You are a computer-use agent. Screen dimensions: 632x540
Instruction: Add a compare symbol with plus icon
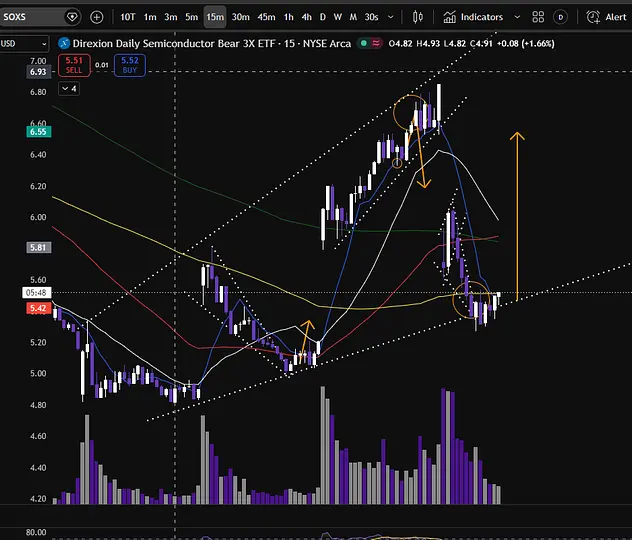point(97,17)
